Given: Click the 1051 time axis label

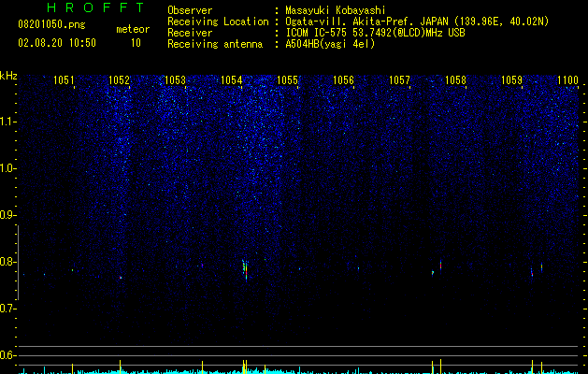Looking at the screenshot, I should pyautogui.click(x=64, y=80).
